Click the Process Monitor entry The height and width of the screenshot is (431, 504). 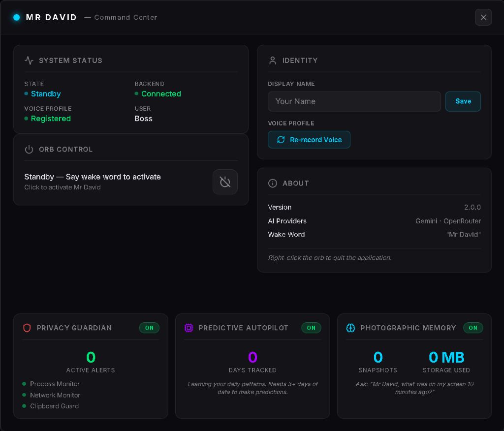click(55, 384)
